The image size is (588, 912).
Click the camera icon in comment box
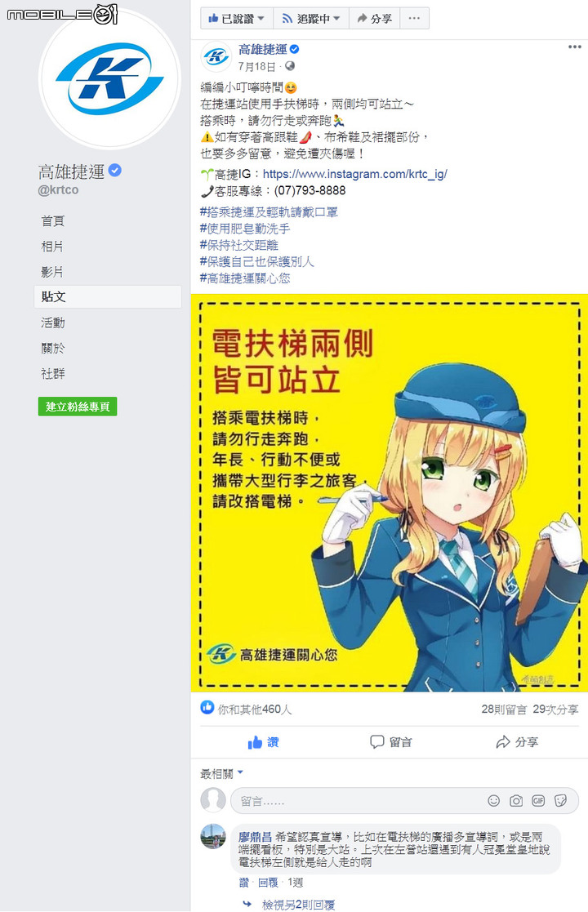[x=516, y=801]
